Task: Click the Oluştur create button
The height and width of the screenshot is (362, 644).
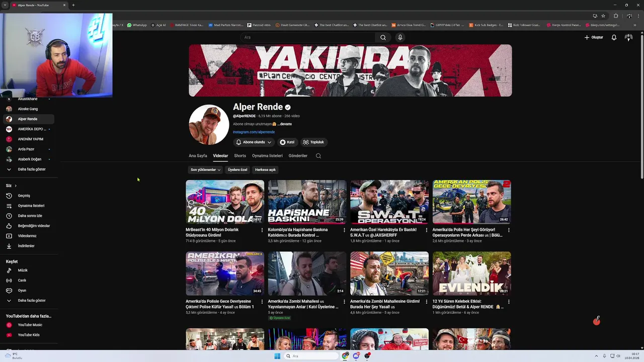Action: coord(594,37)
